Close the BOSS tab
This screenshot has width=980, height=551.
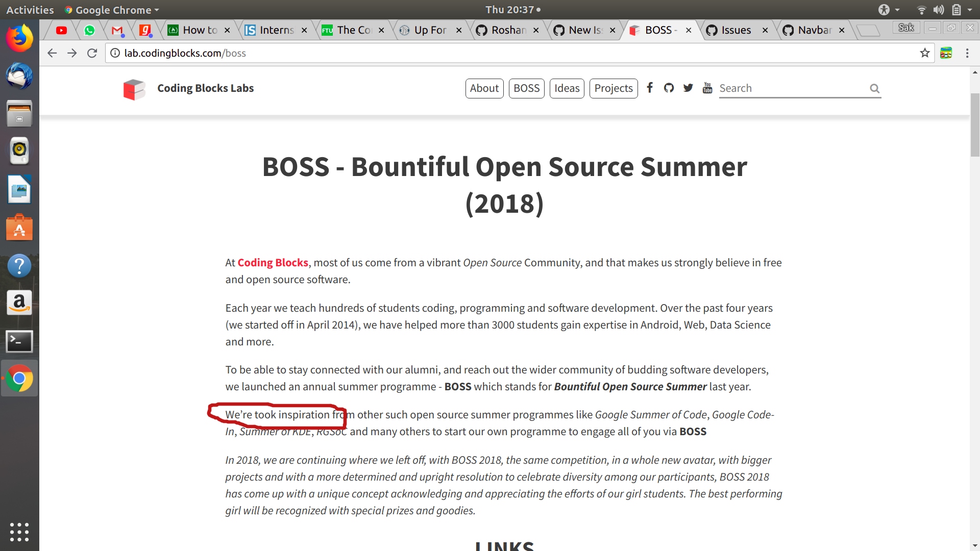pos(689,30)
